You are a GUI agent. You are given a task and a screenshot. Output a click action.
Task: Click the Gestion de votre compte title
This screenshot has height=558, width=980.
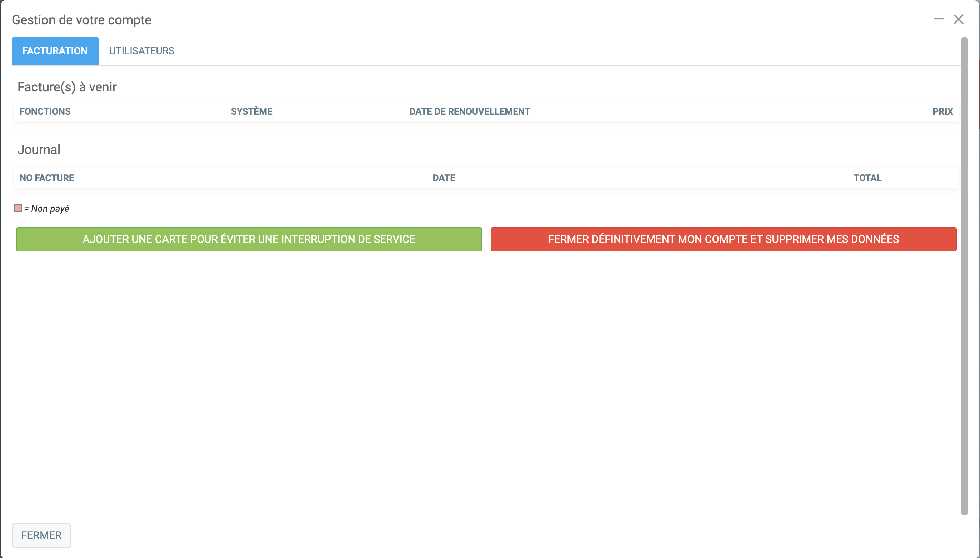81,20
